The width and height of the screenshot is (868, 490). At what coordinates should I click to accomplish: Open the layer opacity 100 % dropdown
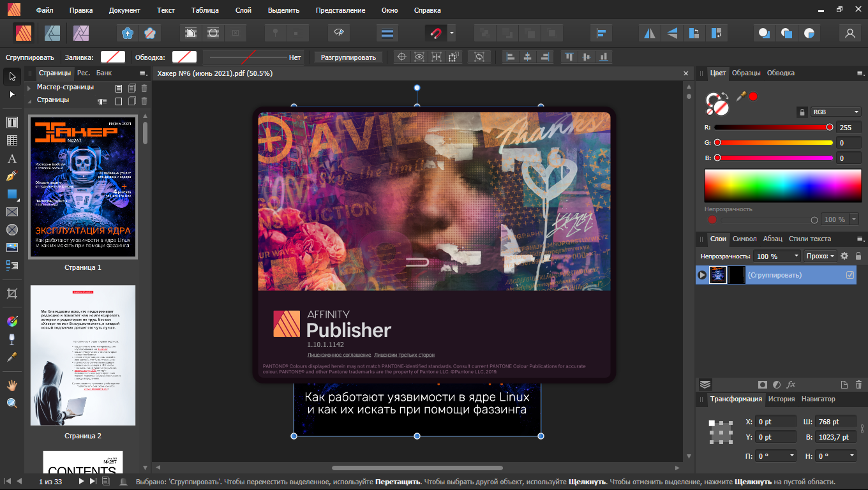[796, 256]
